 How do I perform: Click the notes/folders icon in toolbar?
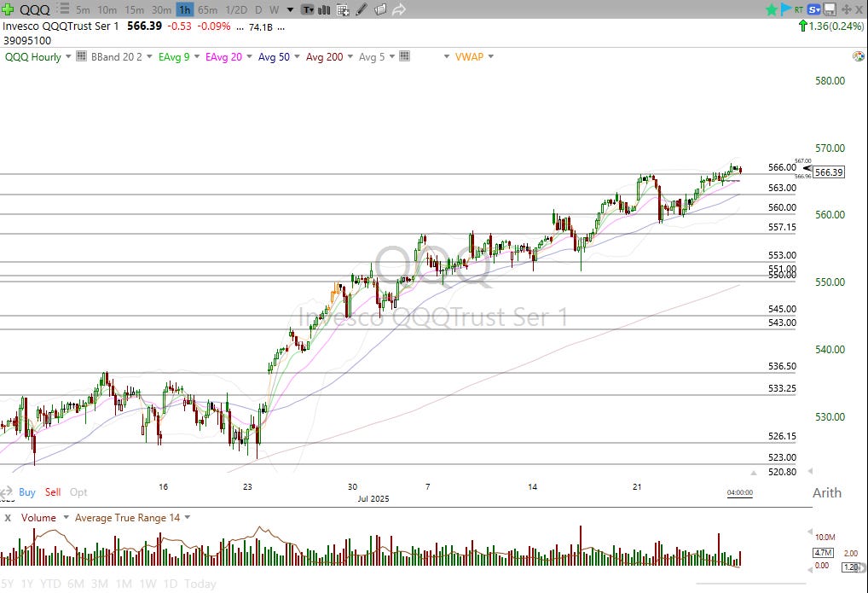(x=380, y=9)
